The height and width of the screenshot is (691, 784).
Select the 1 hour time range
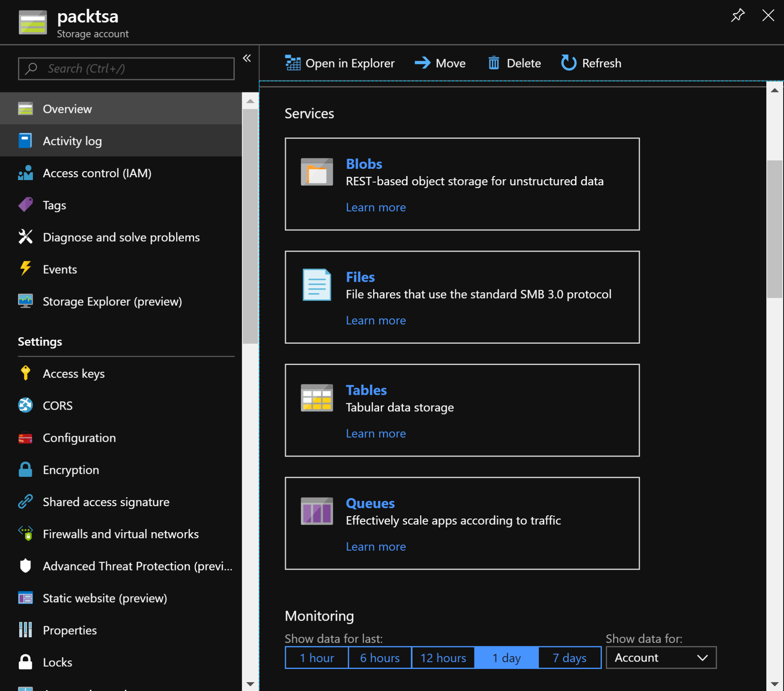[x=317, y=658]
